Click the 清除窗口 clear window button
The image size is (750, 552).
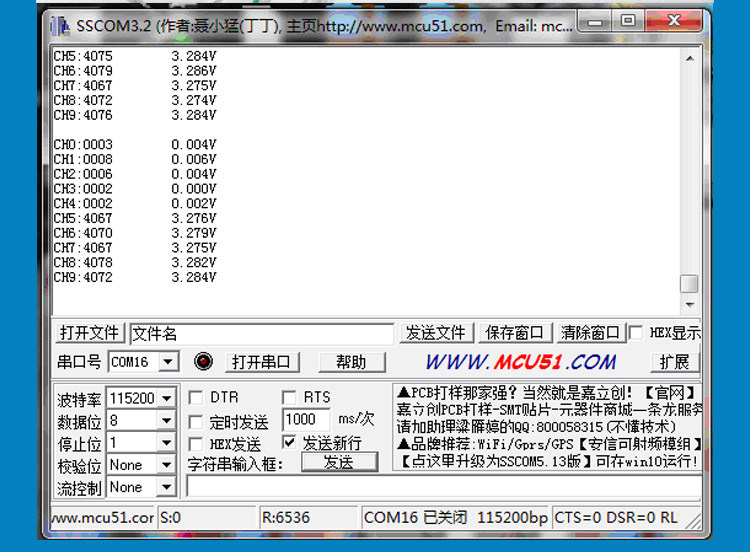point(591,332)
